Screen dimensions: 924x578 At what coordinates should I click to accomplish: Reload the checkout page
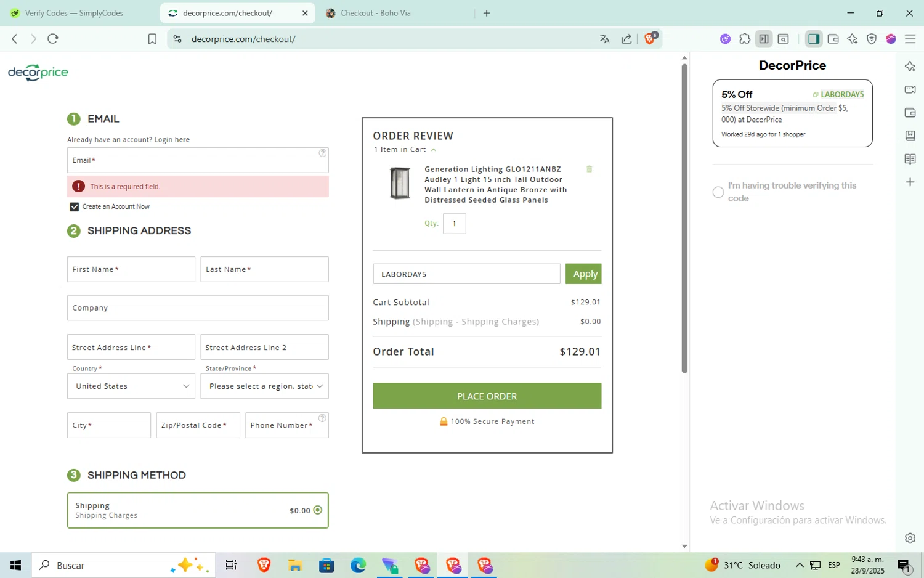click(x=53, y=39)
